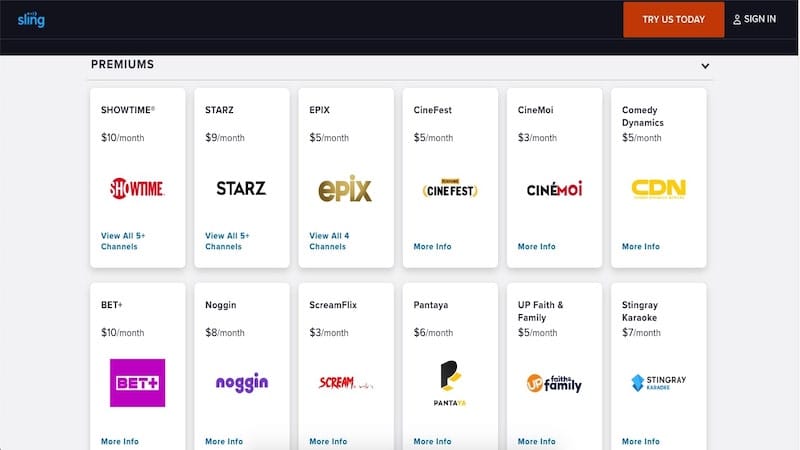Click the user icon beside Sign In

point(737,20)
